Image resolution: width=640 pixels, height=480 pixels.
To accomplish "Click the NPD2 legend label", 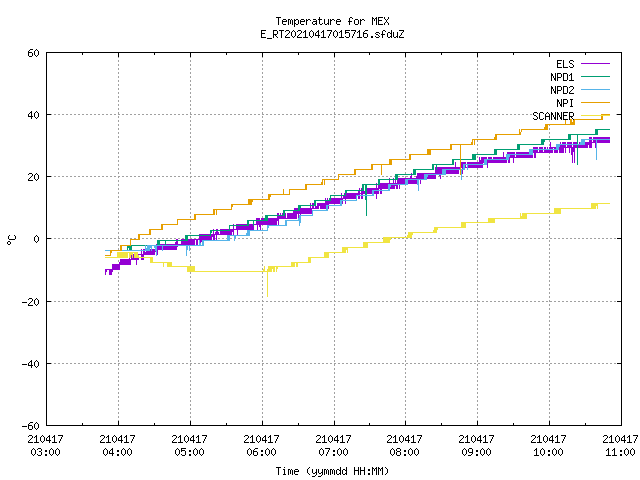I will click(562, 90).
